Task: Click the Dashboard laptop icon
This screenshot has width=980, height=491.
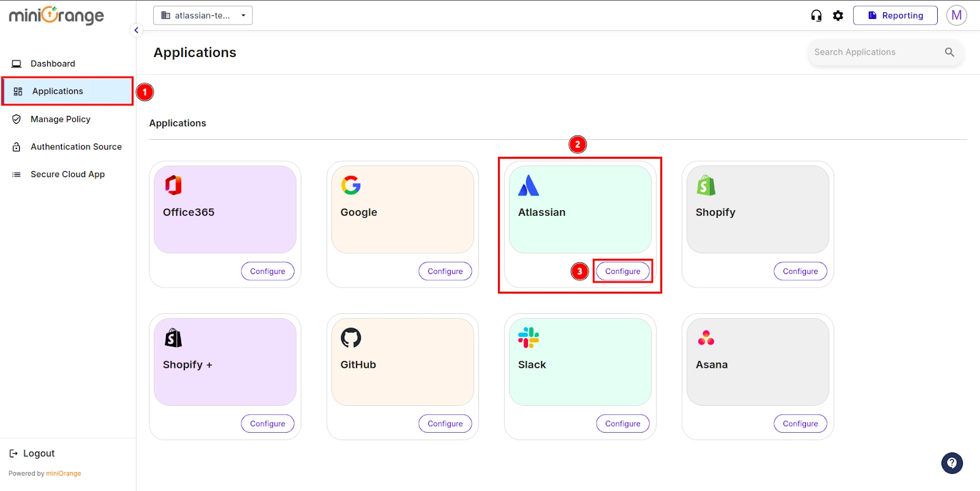Action: coord(17,64)
